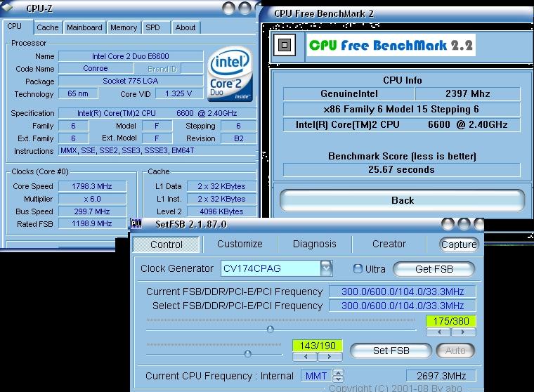Screen dimensions: 534x392
Task: Select the Memory tab in CPU-Z
Action: (124, 27)
